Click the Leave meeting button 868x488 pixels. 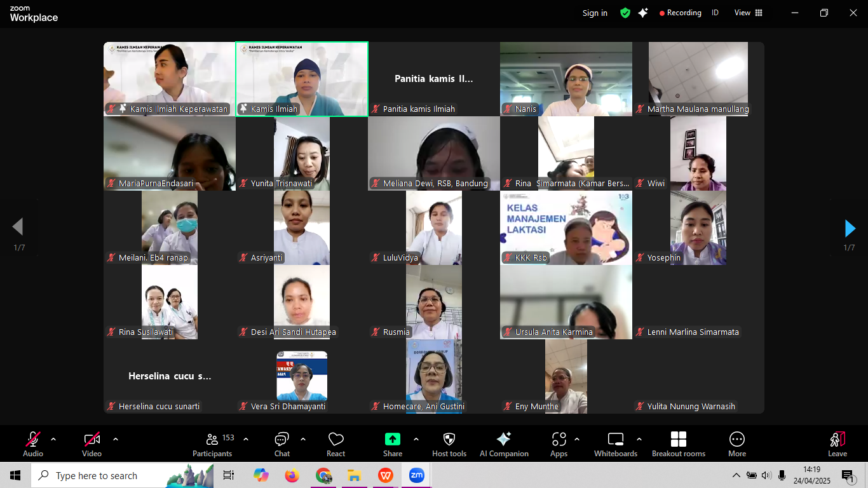coord(837,444)
